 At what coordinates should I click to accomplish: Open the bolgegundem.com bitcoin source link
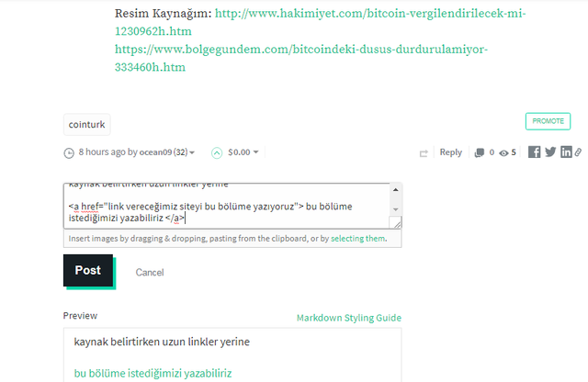tap(301, 58)
